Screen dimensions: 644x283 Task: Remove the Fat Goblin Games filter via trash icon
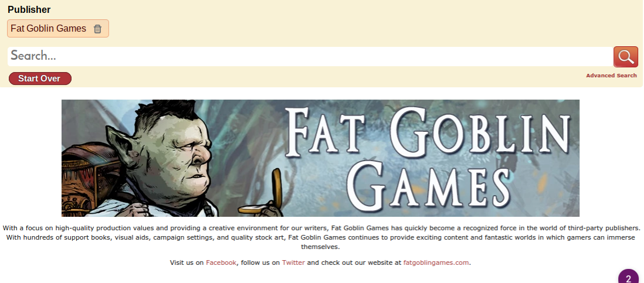coord(97,29)
